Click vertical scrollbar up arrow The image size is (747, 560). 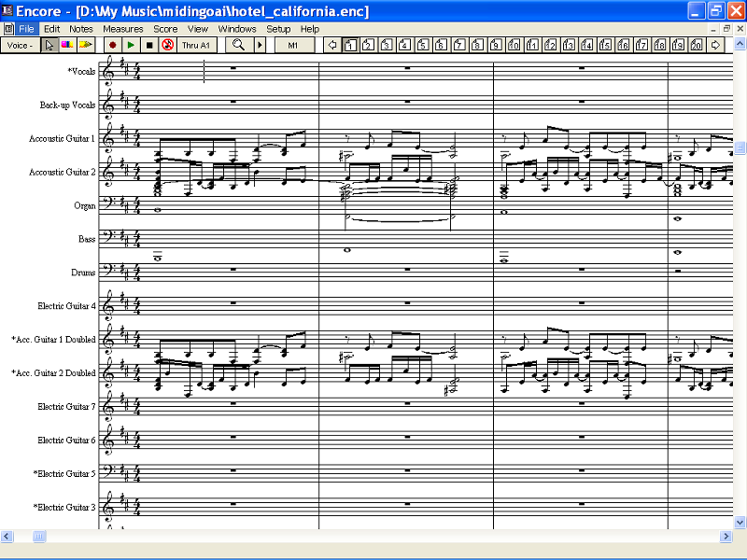[740, 44]
